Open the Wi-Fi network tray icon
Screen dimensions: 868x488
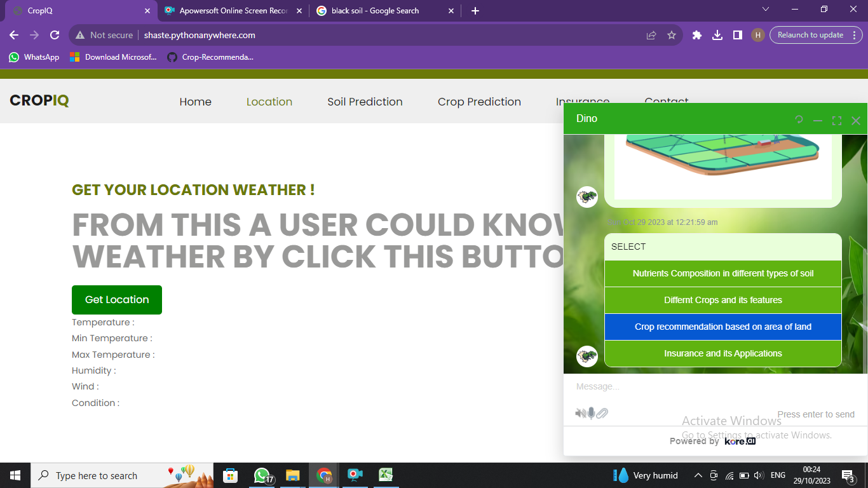point(729,475)
